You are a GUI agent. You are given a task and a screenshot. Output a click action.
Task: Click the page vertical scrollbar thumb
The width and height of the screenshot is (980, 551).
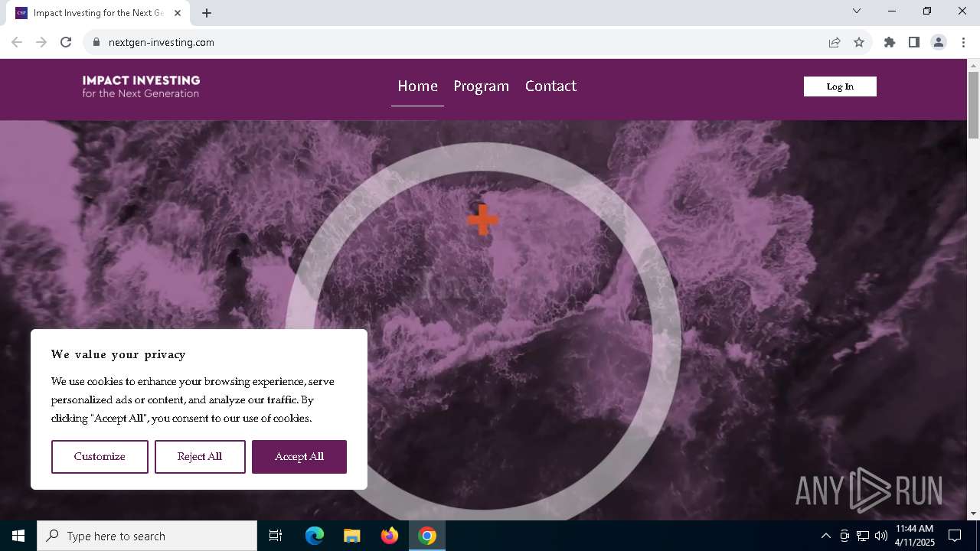click(x=973, y=105)
